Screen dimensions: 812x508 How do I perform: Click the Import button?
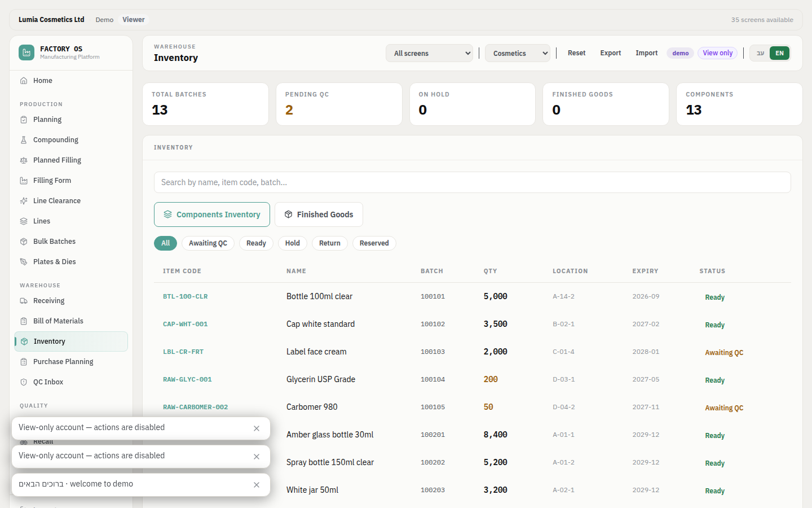647,53
